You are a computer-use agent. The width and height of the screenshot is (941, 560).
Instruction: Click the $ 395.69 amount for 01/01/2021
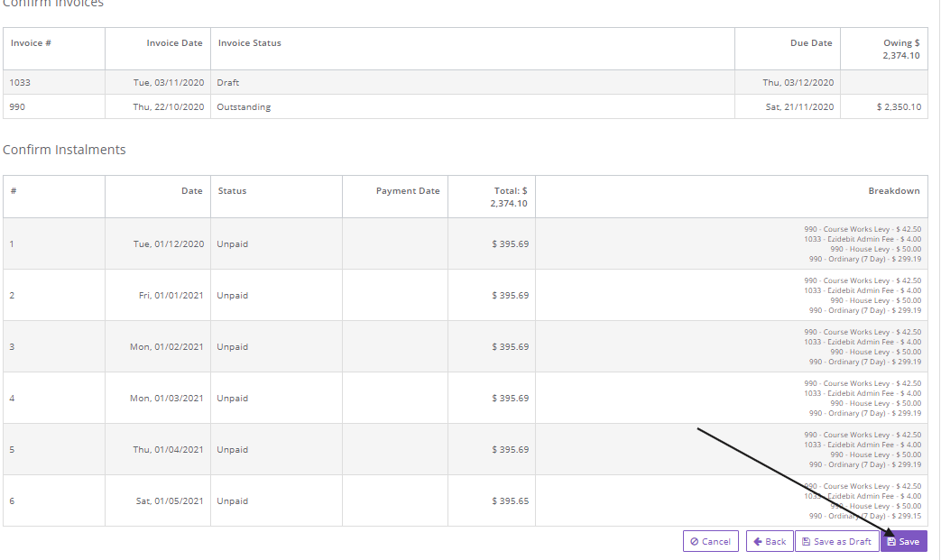click(x=511, y=296)
